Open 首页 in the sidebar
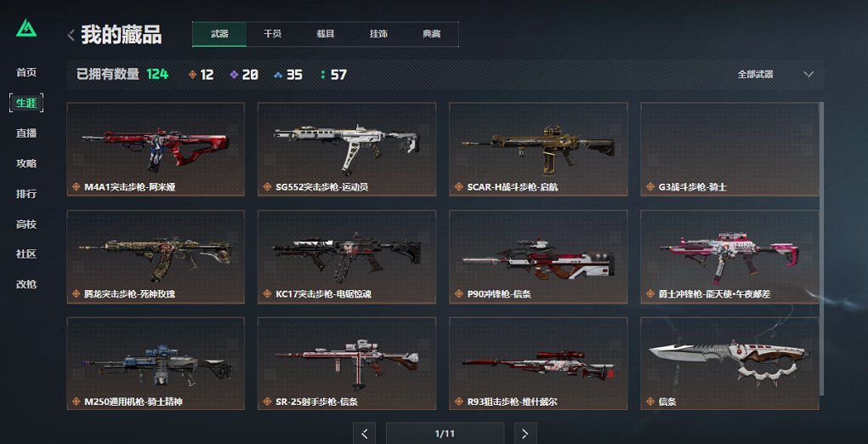 pos(26,72)
